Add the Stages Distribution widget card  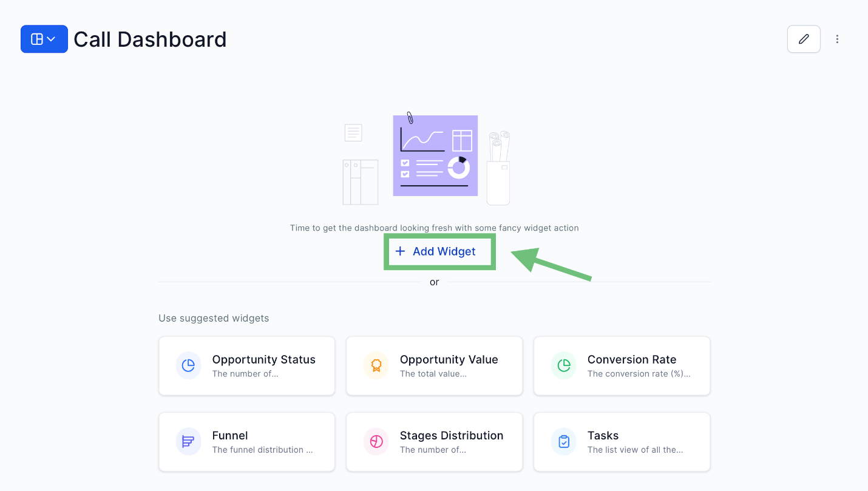(435, 442)
